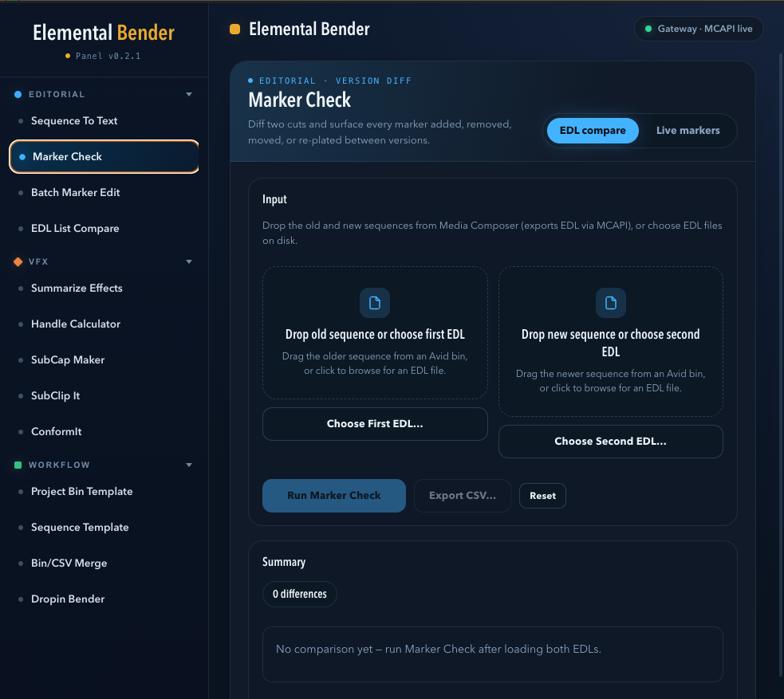Select Marker Check in sidebar

pyautogui.click(x=104, y=157)
